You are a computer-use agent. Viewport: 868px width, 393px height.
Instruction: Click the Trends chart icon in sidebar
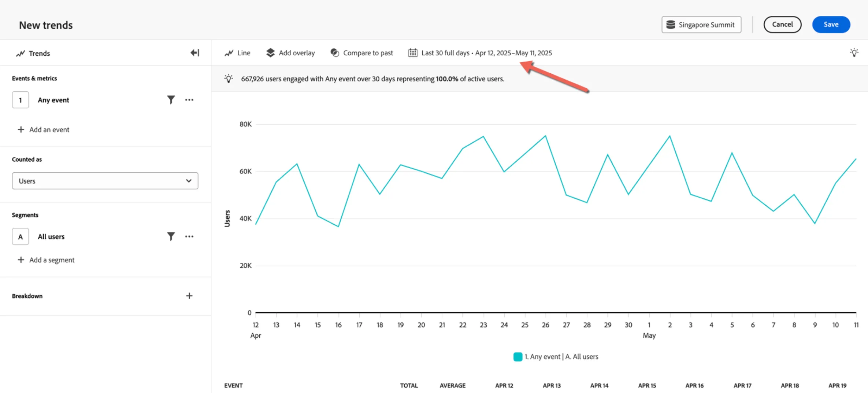tap(21, 54)
